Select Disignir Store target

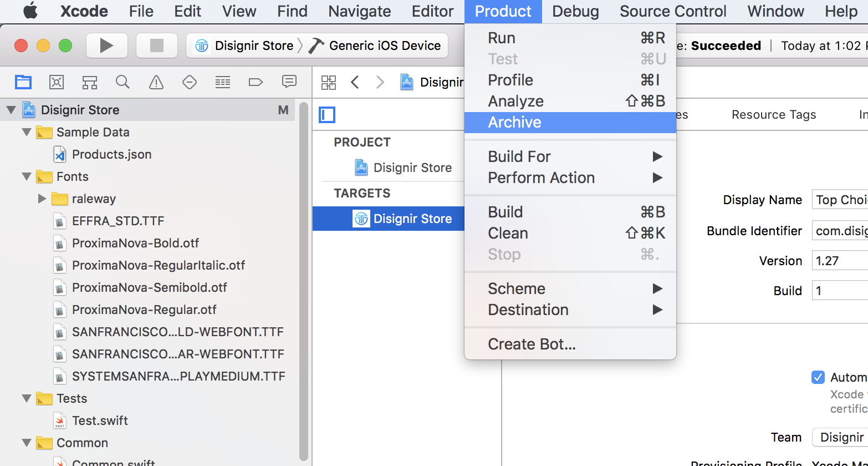pyautogui.click(x=389, y=219)
